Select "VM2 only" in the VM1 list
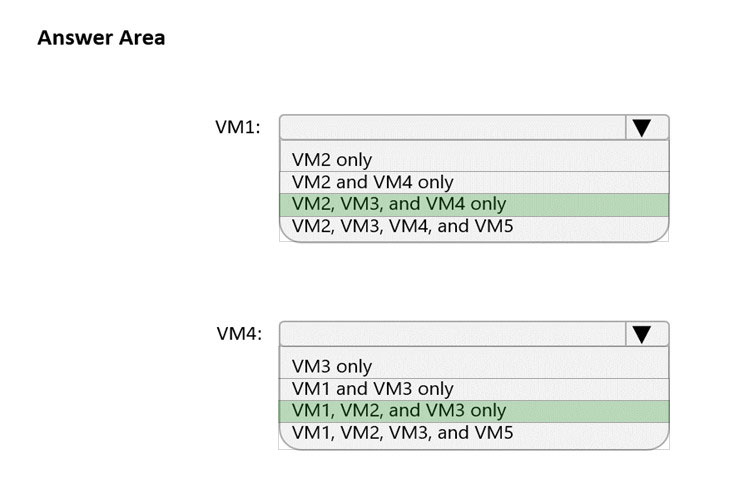The height and width of the screenshot is (493, 739). point(332,160)
